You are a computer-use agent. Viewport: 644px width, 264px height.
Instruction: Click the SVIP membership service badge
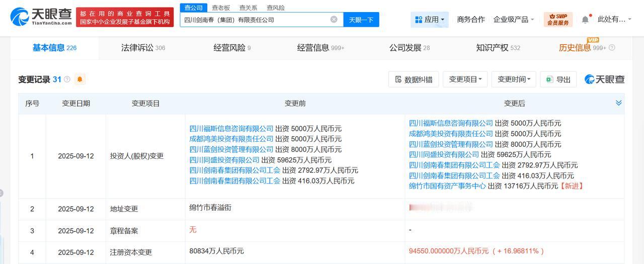coord(558,20)
